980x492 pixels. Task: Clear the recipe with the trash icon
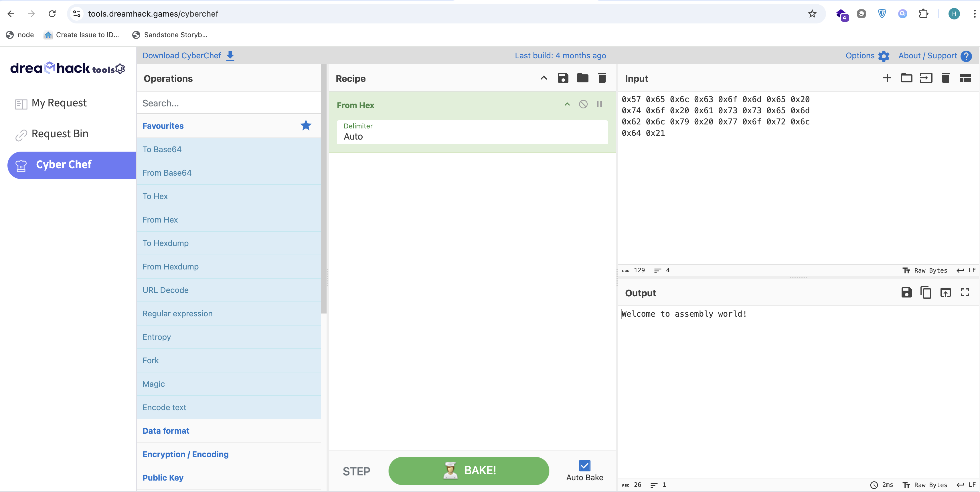tap(602, 78)
